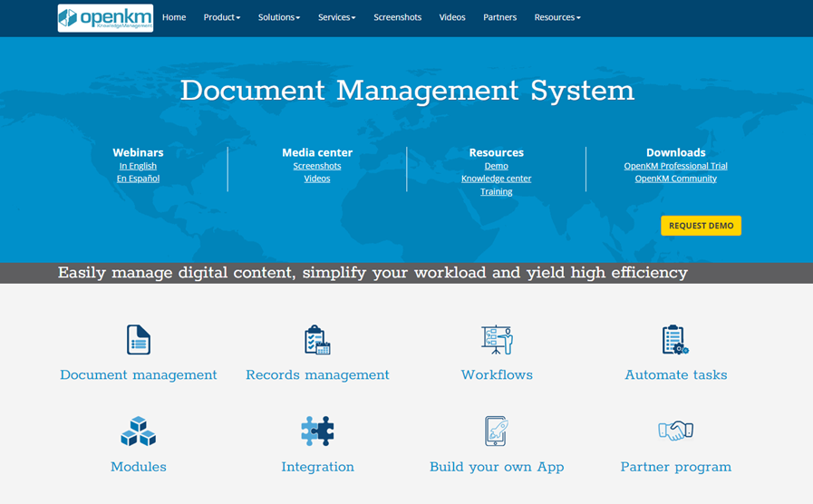Follow the Knowledge center link
Screen dimensions: 813x504
coord(496,179)
